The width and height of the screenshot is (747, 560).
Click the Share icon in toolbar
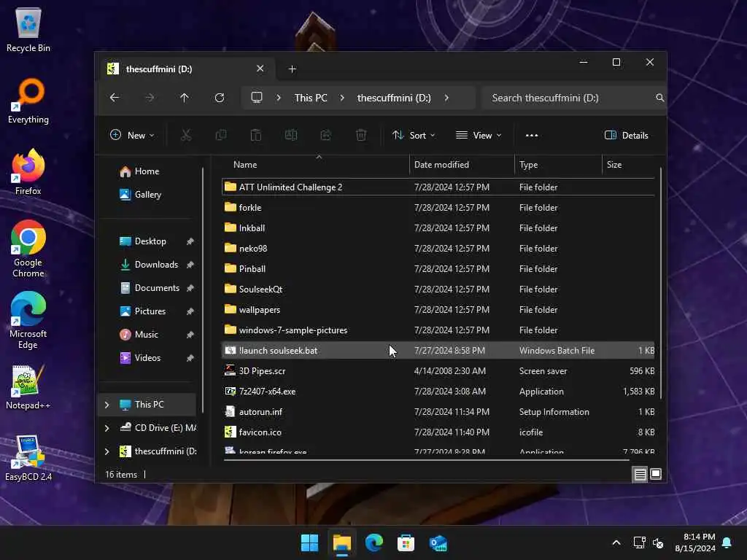(x=326, y=135)
